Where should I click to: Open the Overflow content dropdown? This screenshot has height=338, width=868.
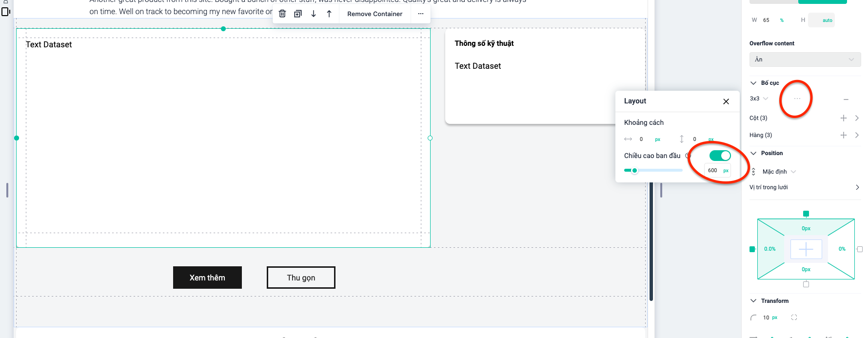805,60
